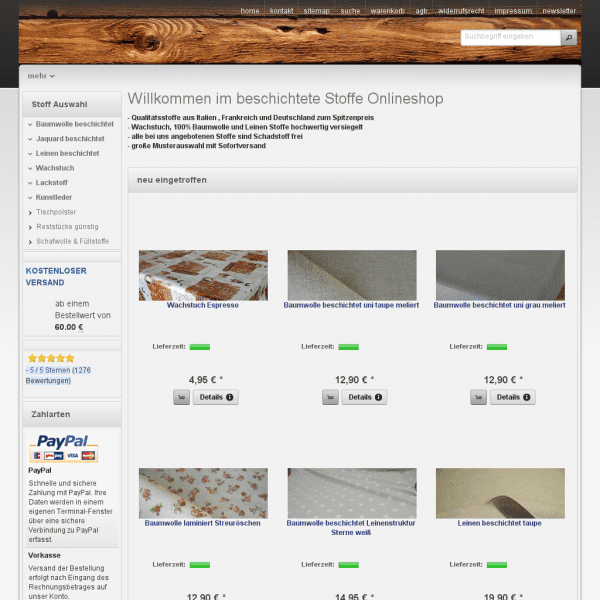Click Details for Baumwolle uni taupe meliert
The image size is (600, 600).
click(364, 397)
